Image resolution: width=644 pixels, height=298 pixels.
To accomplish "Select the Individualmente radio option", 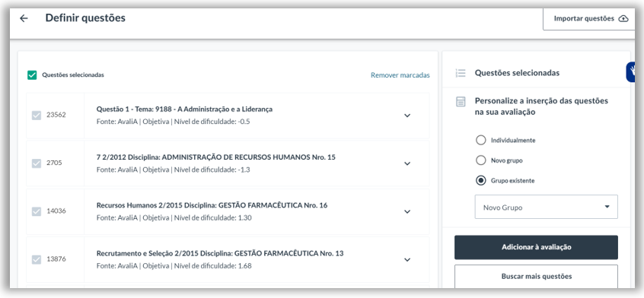I will coord(480,140).
